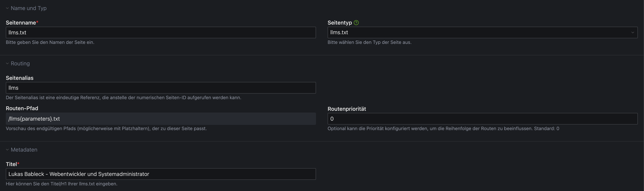
Task: Click the Seitentyp label text
Action: point(340,23)
